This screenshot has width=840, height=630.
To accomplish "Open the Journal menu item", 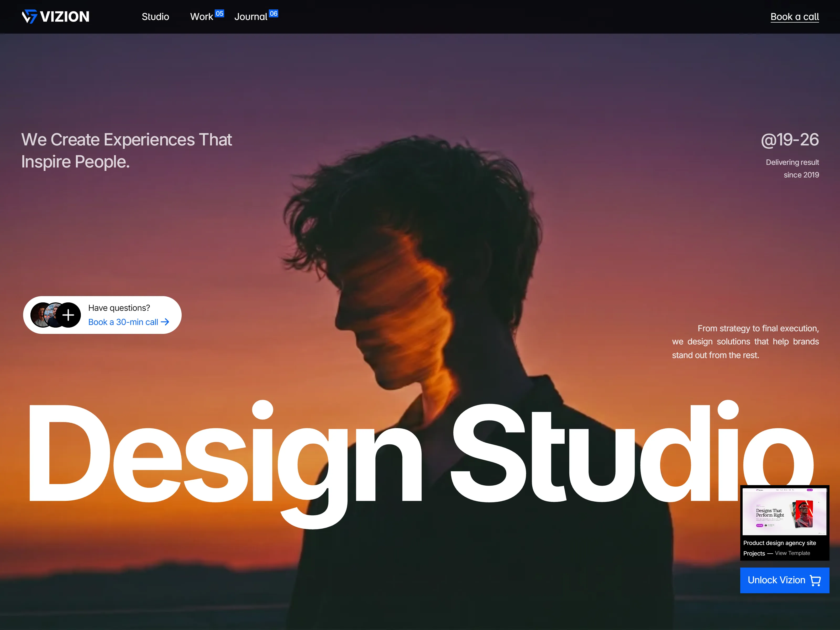I will [x=251, y=17].
